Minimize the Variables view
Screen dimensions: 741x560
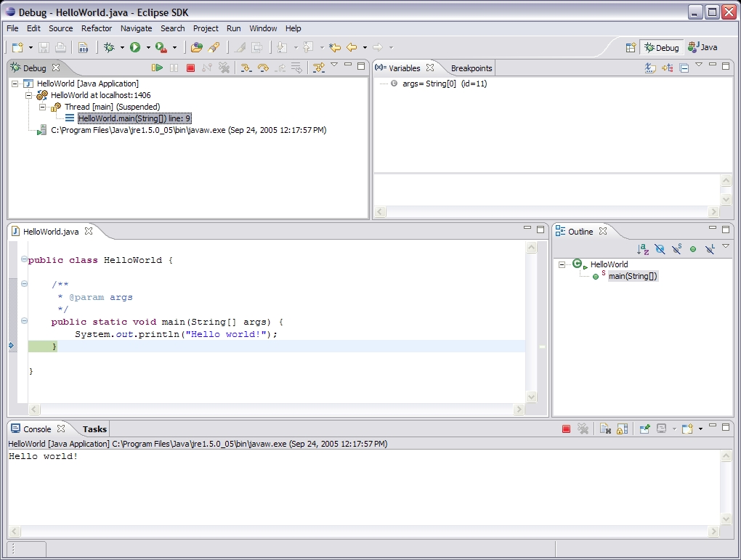[713, 65]
